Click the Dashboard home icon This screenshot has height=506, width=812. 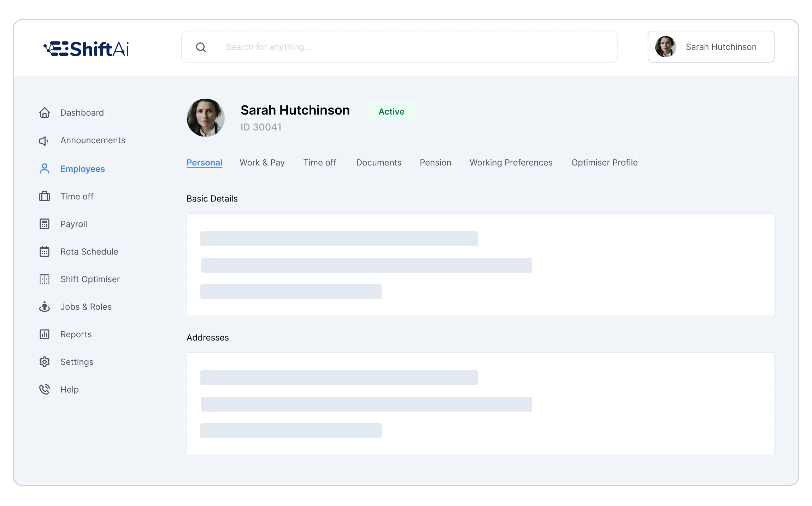(45, 112)
